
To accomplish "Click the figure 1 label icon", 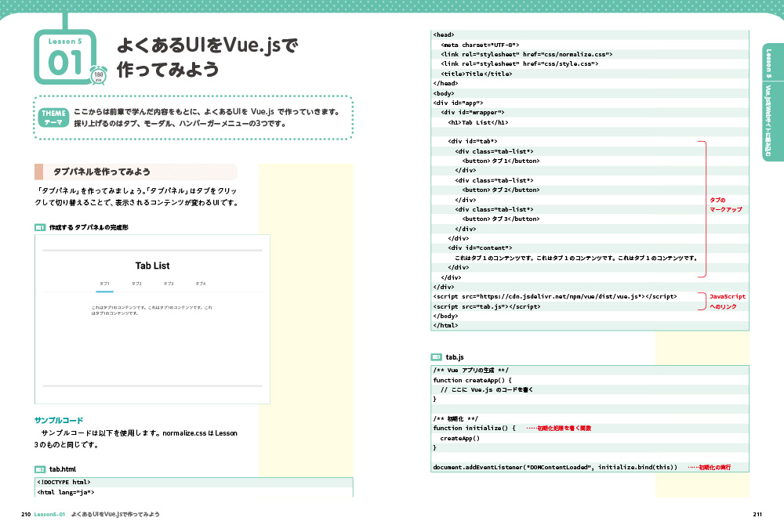I will click(x=40, y=227).
